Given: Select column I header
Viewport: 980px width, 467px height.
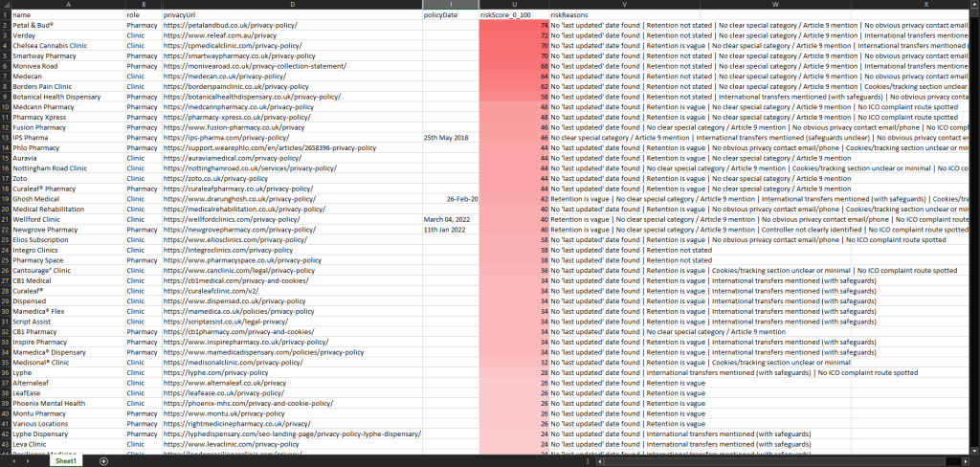Looking at the screenshot, I should point(451,4).
